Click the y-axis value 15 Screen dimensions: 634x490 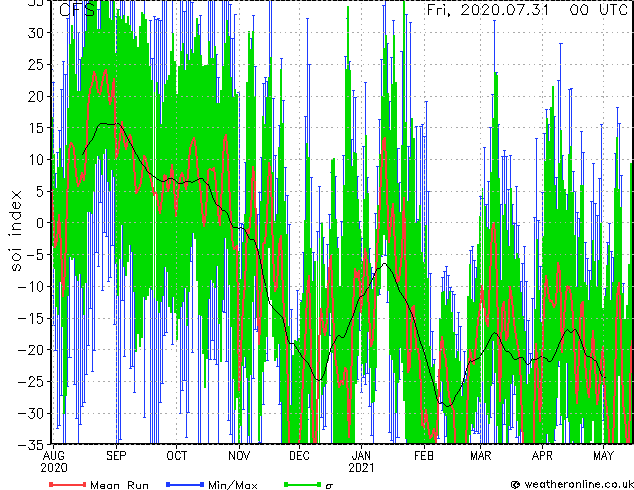[35, 128]
